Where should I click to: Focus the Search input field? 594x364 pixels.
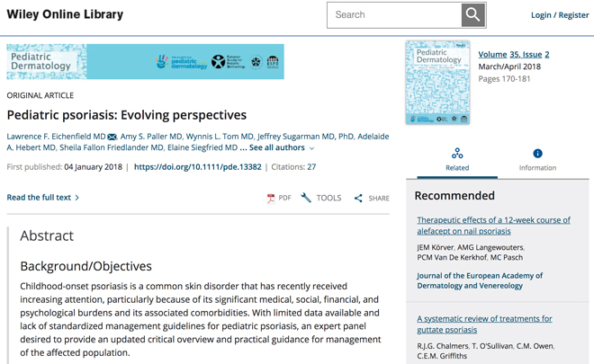tap(394, 15)
